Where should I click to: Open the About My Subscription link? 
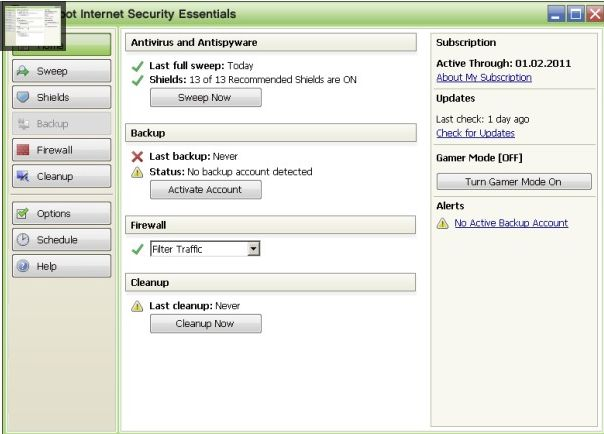tap(484, 78)
